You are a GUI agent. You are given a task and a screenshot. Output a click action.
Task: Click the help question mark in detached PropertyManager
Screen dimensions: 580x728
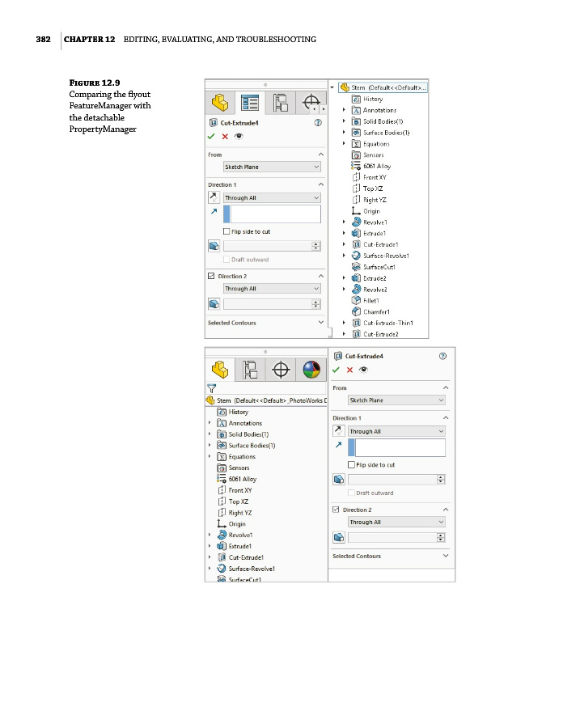pos(442,356)
